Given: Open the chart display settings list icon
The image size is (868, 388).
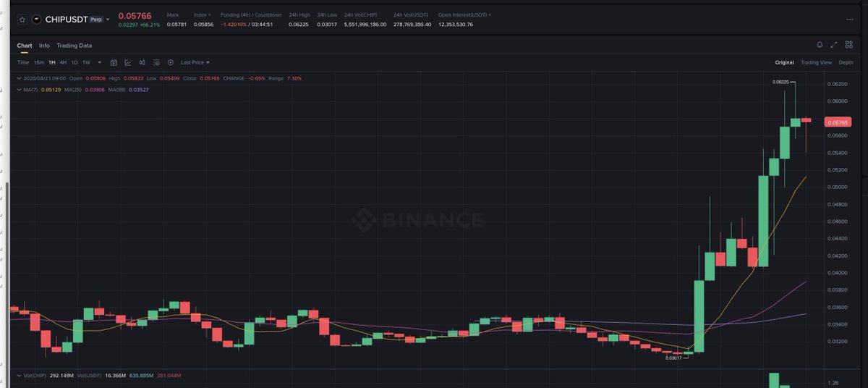Looking at the screenshot, I should tap(156, 63).
